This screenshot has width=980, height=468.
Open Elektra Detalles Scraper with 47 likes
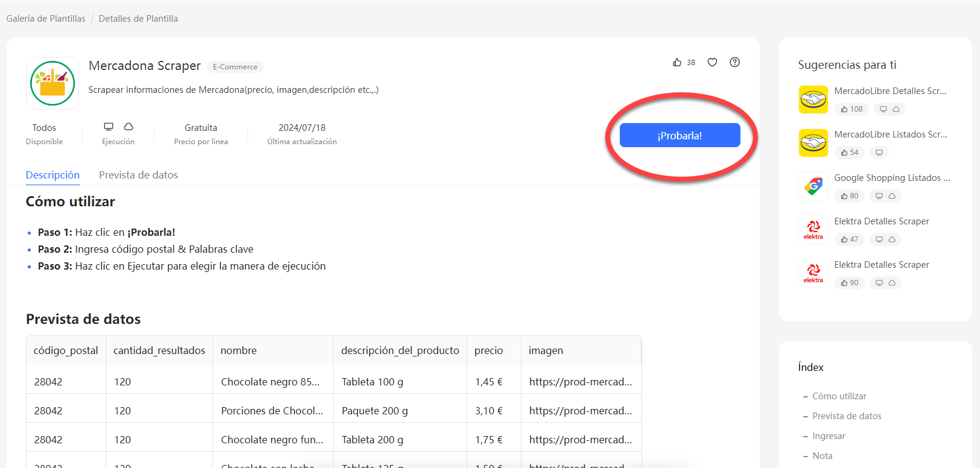click(x=882, y=221)
